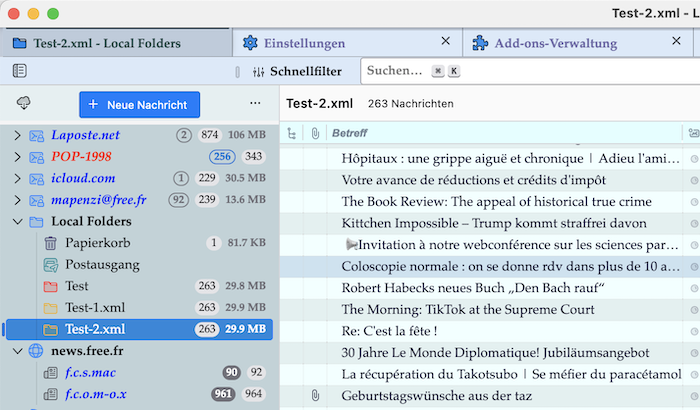Click the get messages cloud icon

pos(24,104)
